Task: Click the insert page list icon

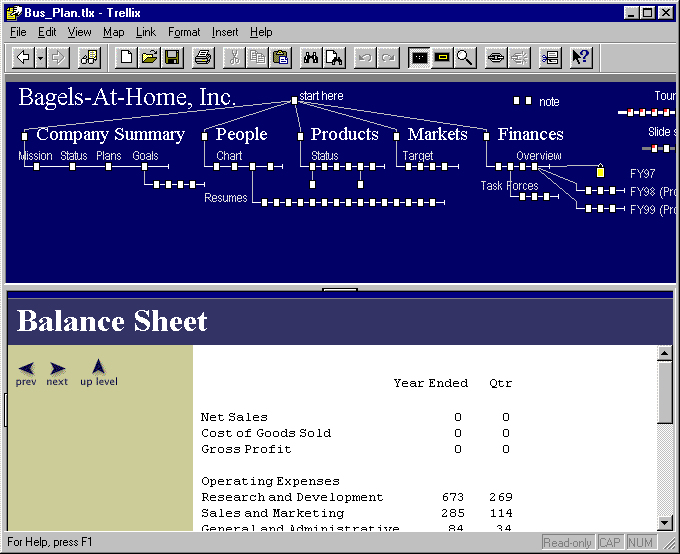Action: (550, 58)
